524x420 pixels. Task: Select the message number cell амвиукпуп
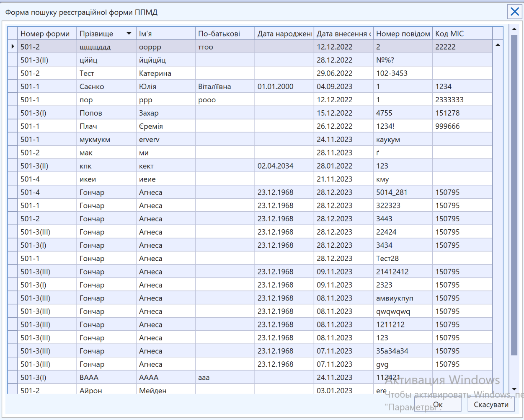[403, 298]
